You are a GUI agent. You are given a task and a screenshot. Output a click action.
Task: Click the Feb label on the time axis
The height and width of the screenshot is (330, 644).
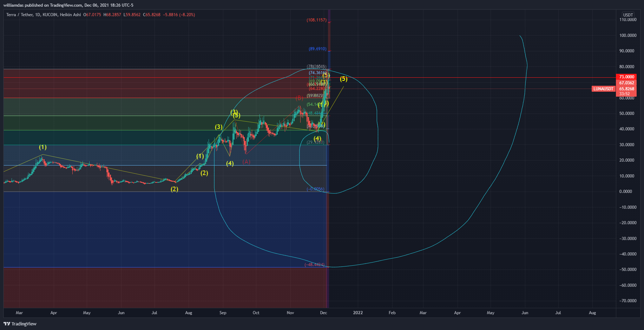[x=392, y=313]
